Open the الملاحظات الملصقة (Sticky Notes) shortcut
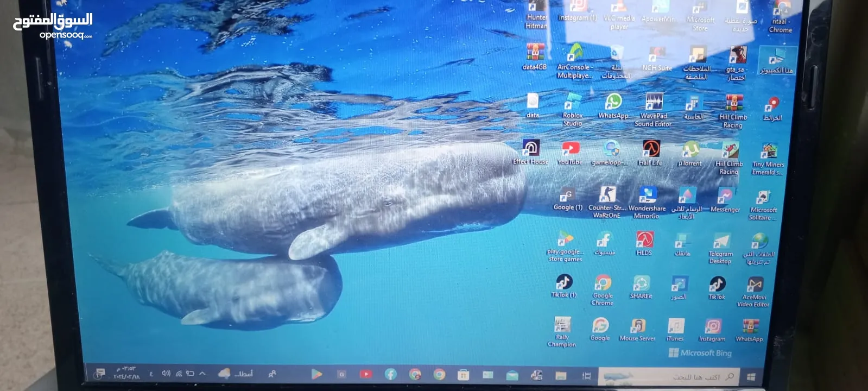 tap(697, 63)
